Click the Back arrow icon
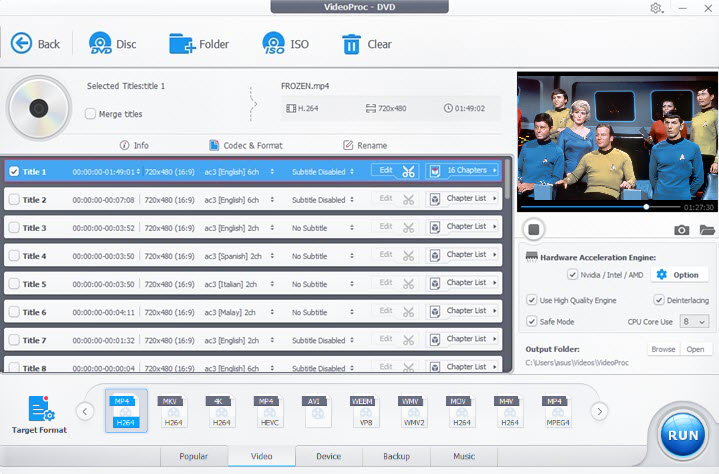The width and height of the screenshot is (719, 474). point(21,43)
